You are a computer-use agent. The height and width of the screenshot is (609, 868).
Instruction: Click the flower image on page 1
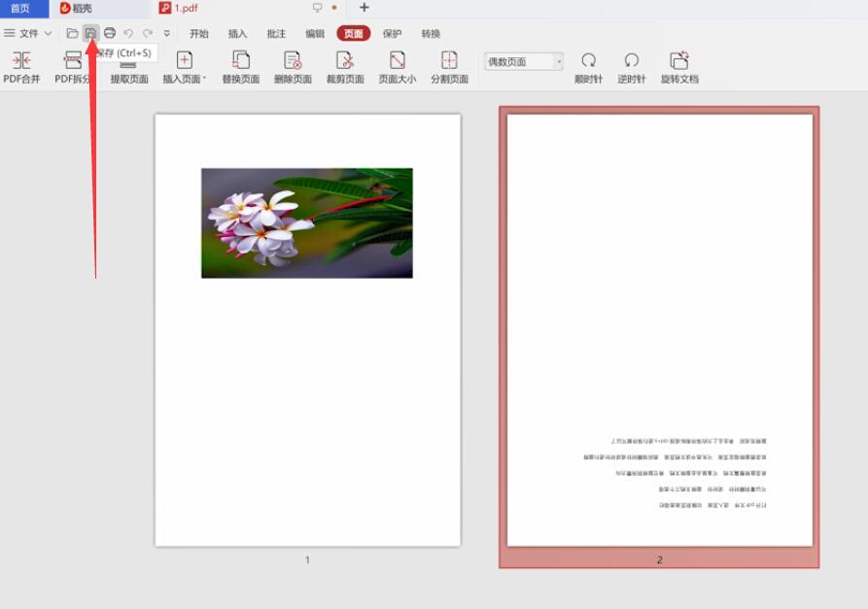click(x=307, y=223)
